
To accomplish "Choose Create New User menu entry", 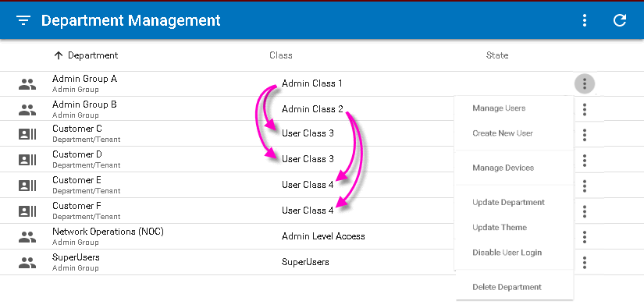I will tap(502, 133).
